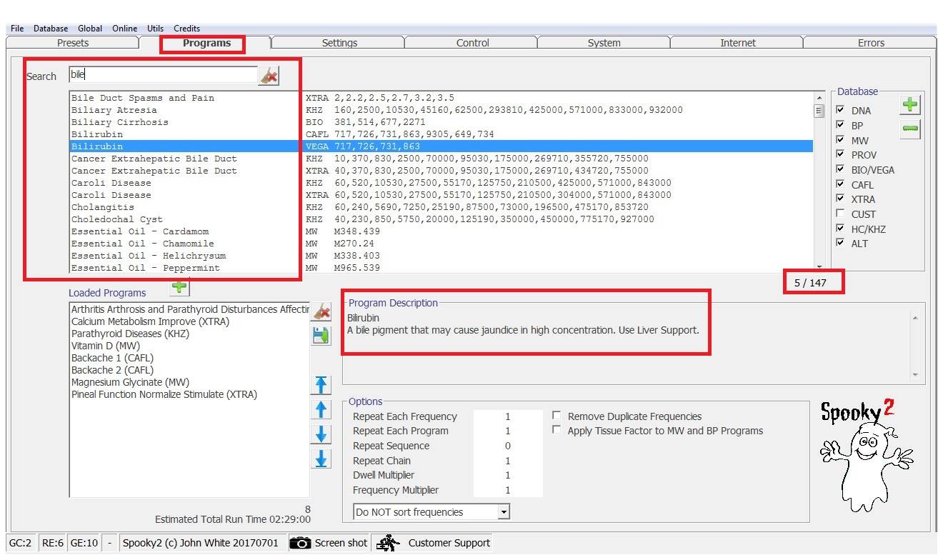Enable the CUST database checkbox
Viewport: 943px width, 560px height.
[840, 214]
